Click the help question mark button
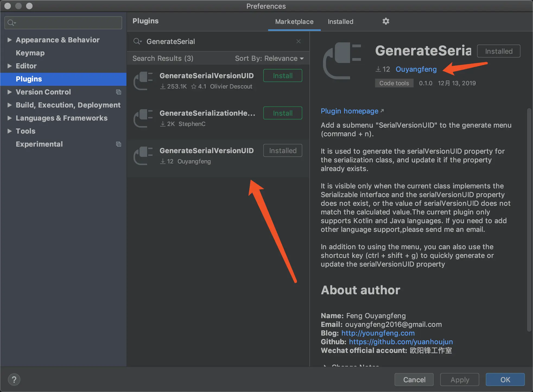This screenshot has height=392, width=533. tap(14, 380)
